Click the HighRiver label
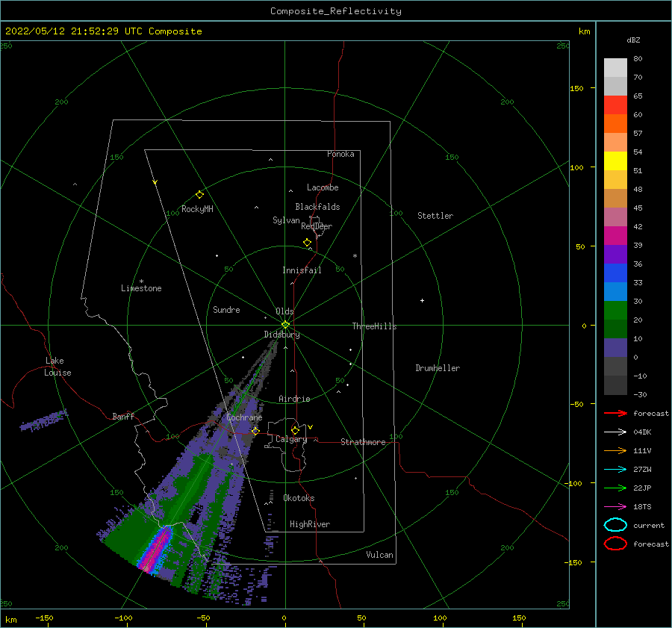The width and height of the screenshot is (672, 628). click(310, 524)
